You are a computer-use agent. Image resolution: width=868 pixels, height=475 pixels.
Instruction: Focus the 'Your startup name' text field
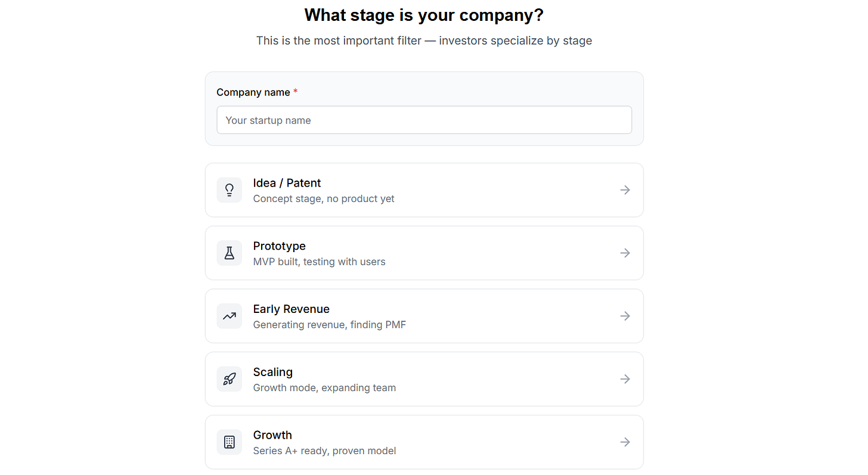(x=424, y=120)
